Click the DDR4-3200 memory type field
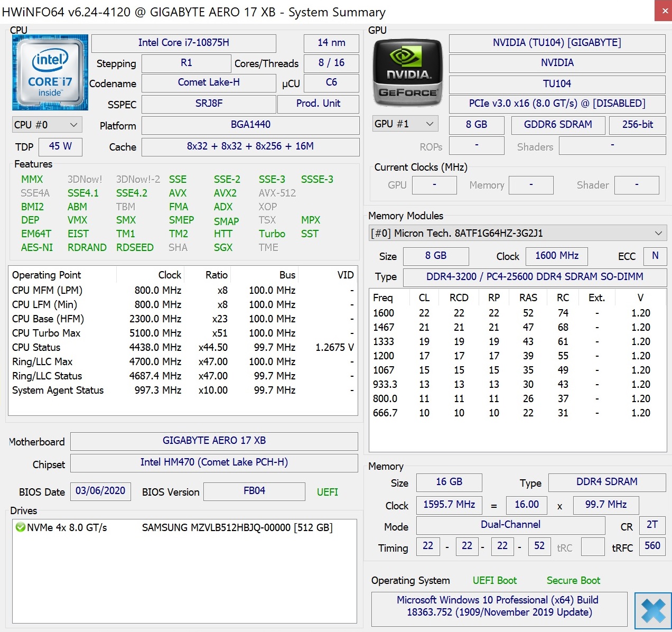This screenshot has width=672, height=632. coord(535,277)
